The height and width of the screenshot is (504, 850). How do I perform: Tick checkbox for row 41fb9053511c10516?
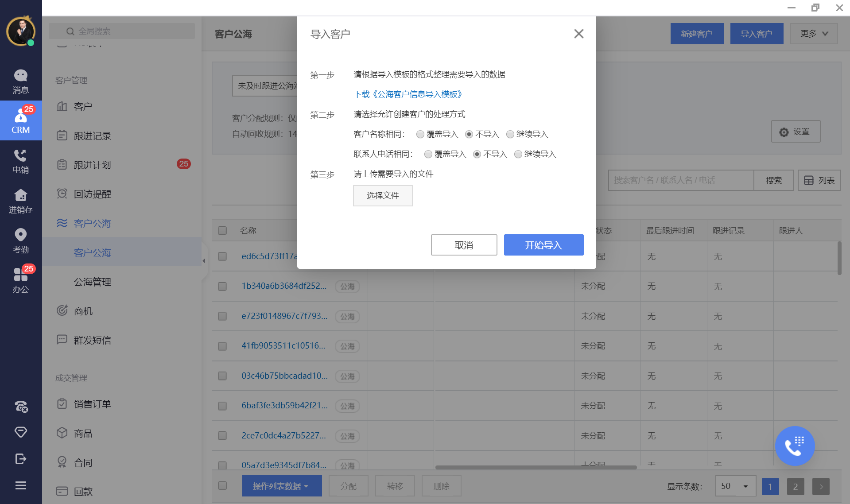(222, 346)
